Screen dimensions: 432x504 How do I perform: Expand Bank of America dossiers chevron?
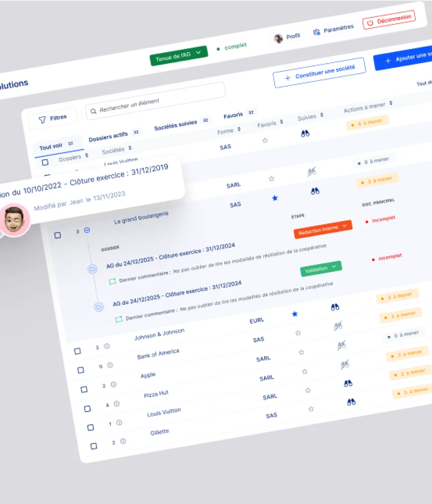[x=110, y=365]
